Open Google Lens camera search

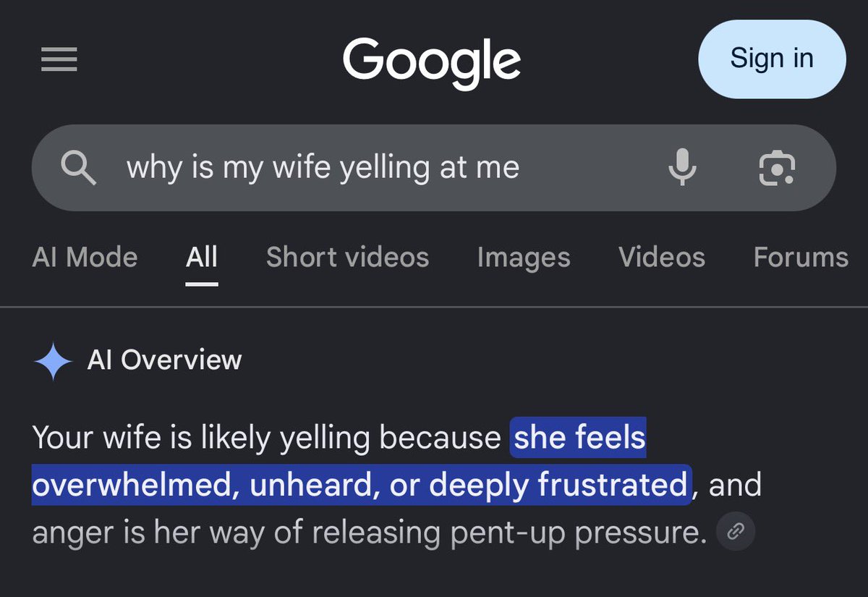pos(777,168)
